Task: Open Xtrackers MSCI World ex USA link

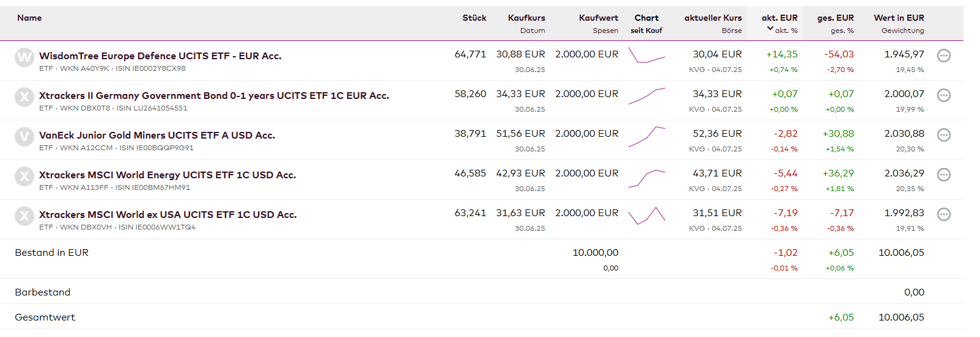Action: tap(168, 214)
